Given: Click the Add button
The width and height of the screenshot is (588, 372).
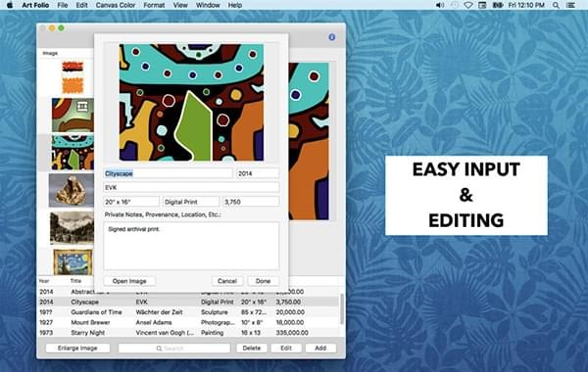Looking at the screenshot, I should point(320,349).
